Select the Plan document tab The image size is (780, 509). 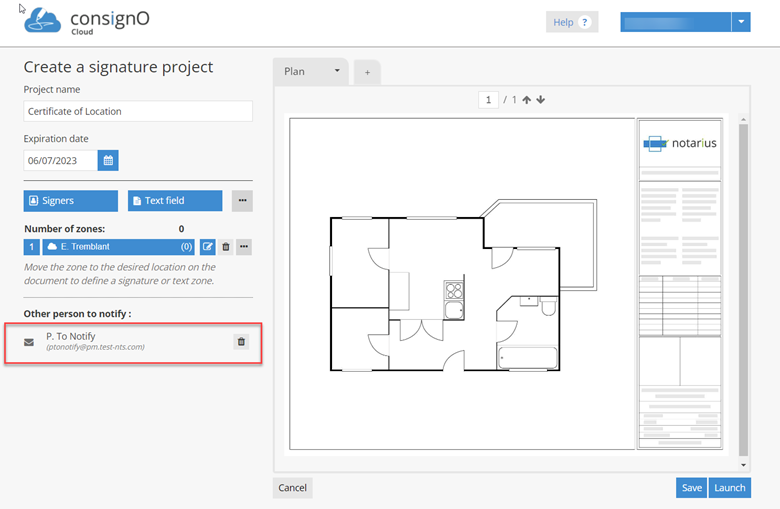pyautogui.click(x=298, y=71)
